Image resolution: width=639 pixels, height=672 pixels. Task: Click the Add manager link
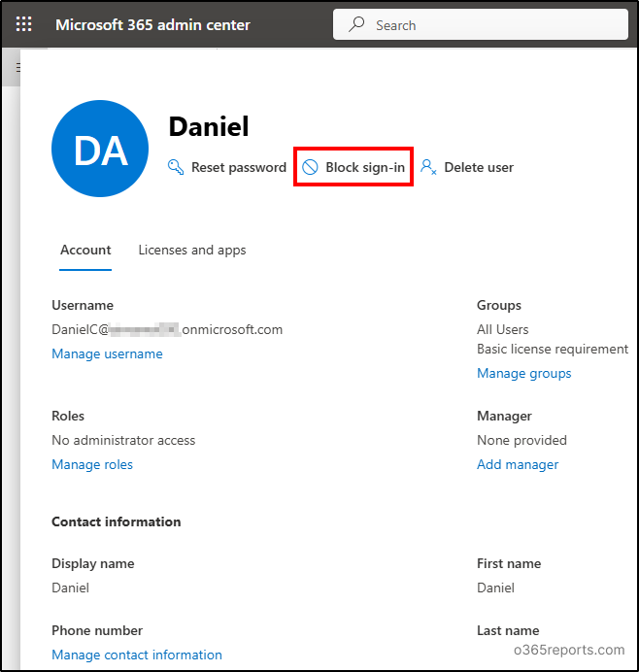pos(518,464)
